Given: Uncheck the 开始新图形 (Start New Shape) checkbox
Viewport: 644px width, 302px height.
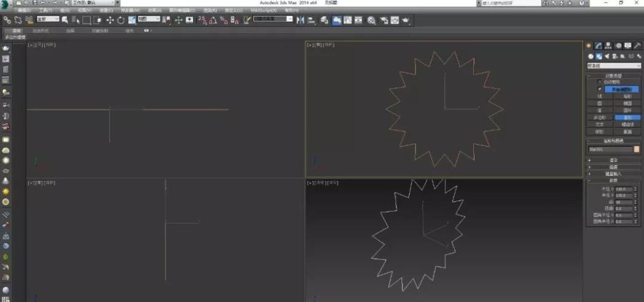Looking at the screenshot, I should tap(600, 89).
